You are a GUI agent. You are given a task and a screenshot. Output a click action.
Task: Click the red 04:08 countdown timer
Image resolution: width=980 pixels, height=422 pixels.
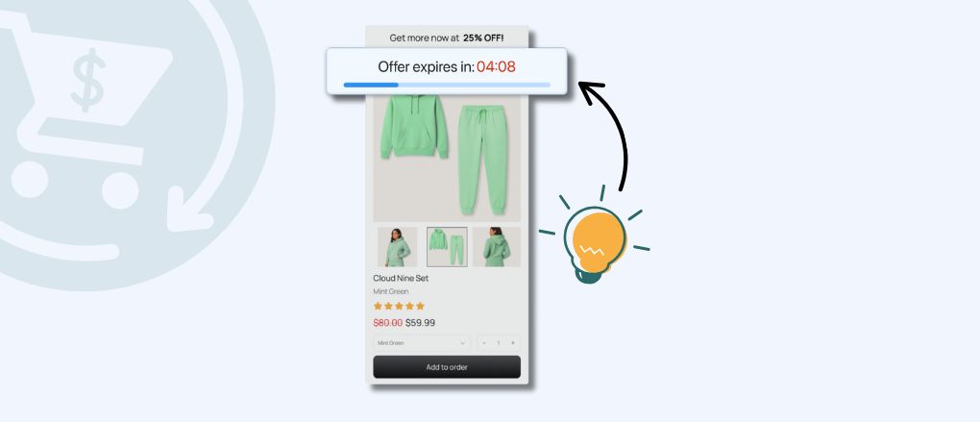coord(497,67)
